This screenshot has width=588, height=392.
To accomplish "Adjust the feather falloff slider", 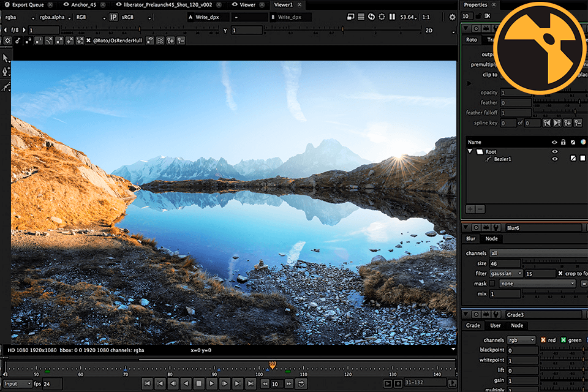I will point(559,112).
